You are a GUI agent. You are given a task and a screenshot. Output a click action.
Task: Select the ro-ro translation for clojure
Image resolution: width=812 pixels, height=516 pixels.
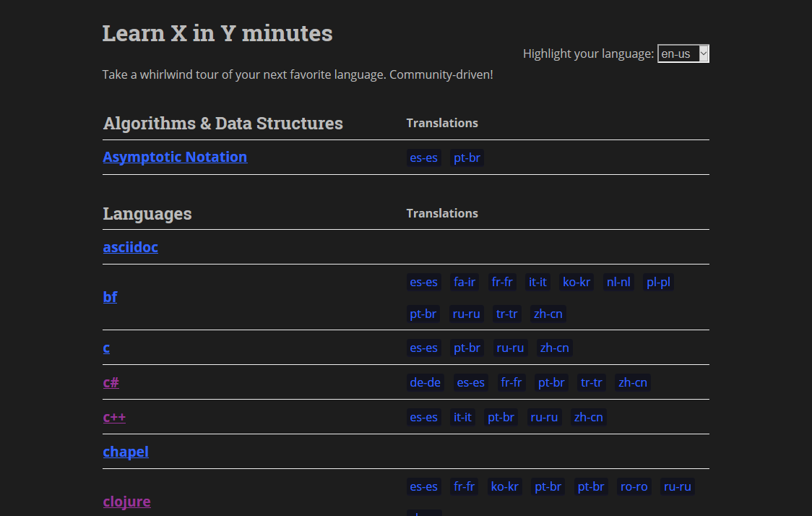click(x=634, y=486)
